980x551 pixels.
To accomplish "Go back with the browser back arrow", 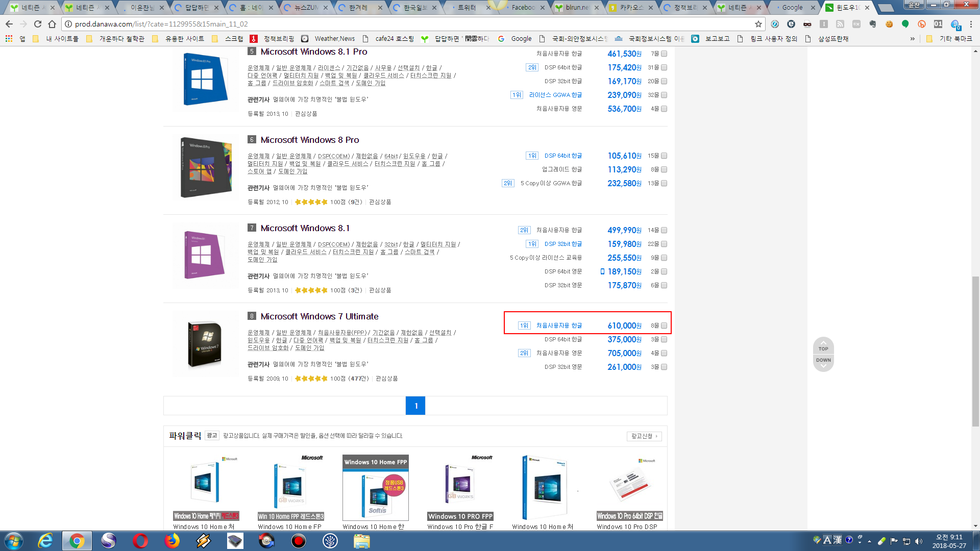I will 9,24.
